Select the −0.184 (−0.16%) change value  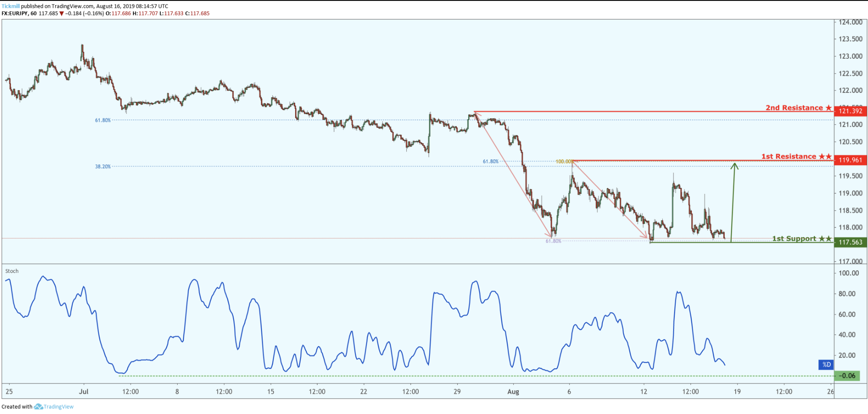click(x=84, y=14)
